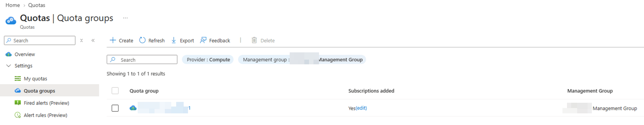Screen dimensions: 644x125
Task: Click the Create button label
Action: (126, 40)
